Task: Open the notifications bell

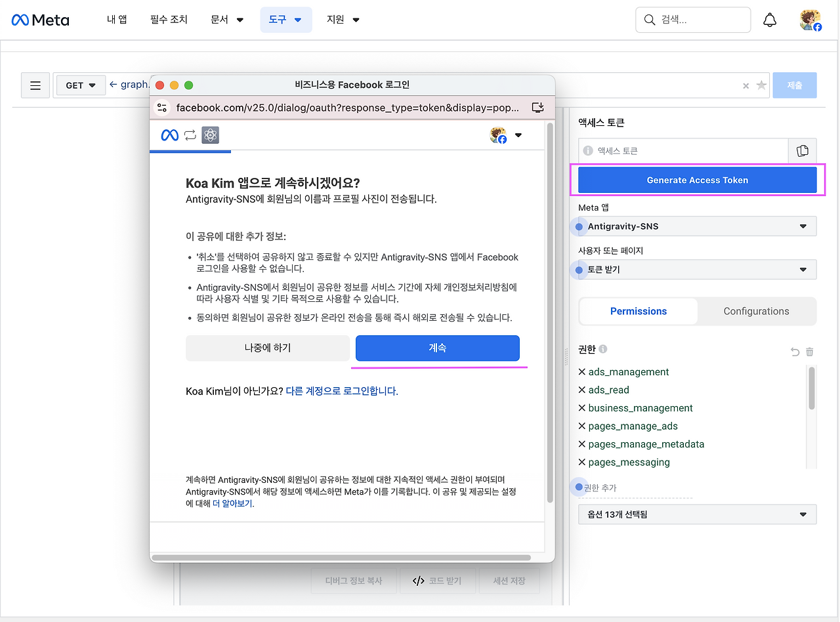Action: (x=770, y=20)
